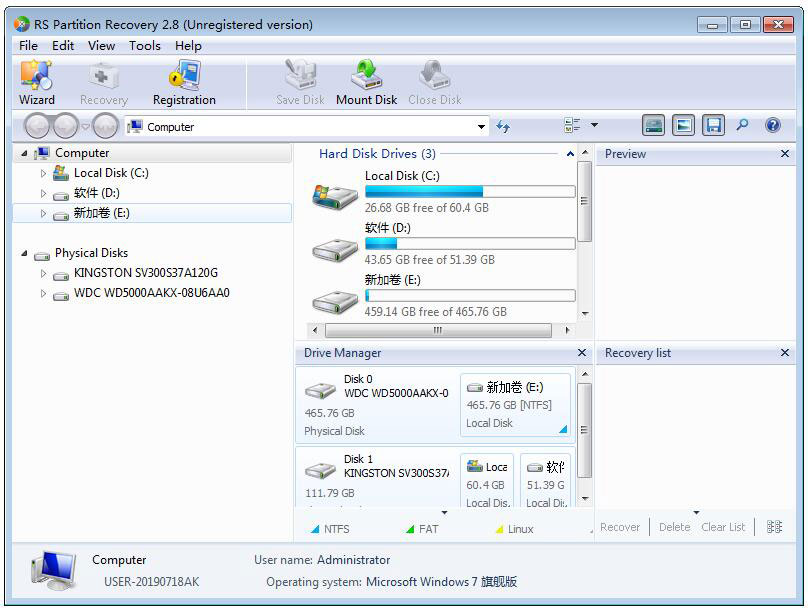Open the Help menu
The height and width of the screenshot is (610, 808).
pos(188,46)
